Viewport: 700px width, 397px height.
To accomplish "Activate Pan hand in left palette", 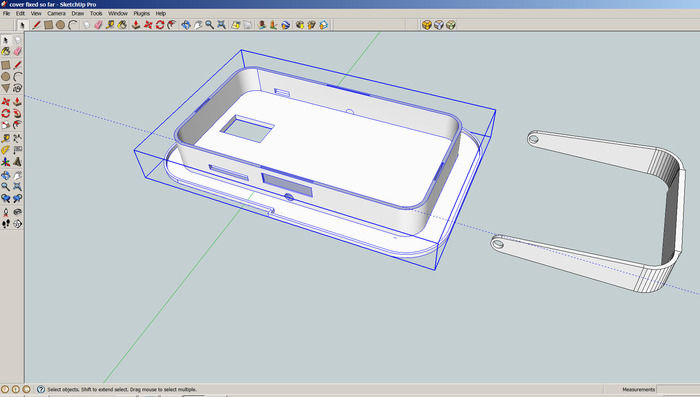I will [x=17, y=176].
